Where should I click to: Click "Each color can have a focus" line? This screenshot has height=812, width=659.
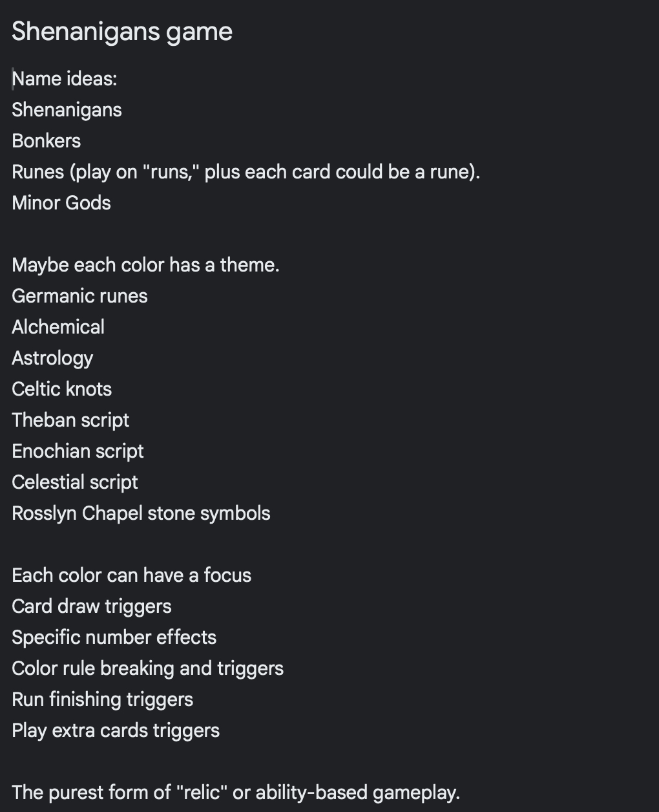(131, 575)
